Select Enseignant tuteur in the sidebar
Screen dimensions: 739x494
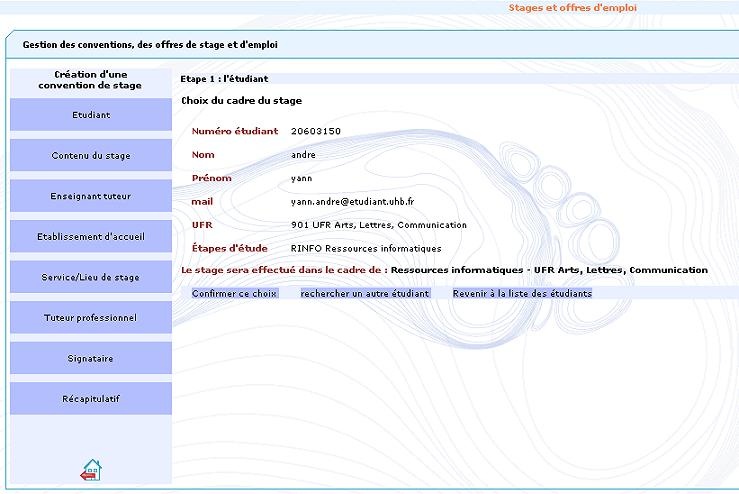[x=91, y=196]
